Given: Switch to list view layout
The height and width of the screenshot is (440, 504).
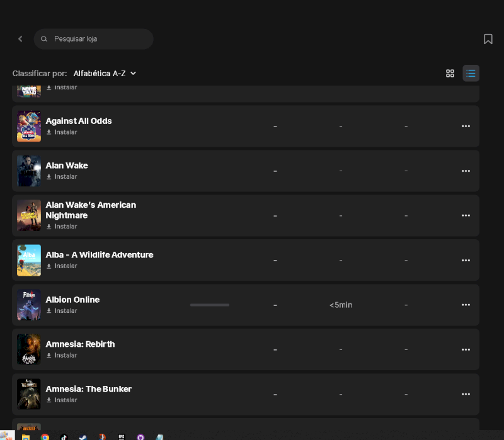Looking at the screenshot, I should pos(471,73).
